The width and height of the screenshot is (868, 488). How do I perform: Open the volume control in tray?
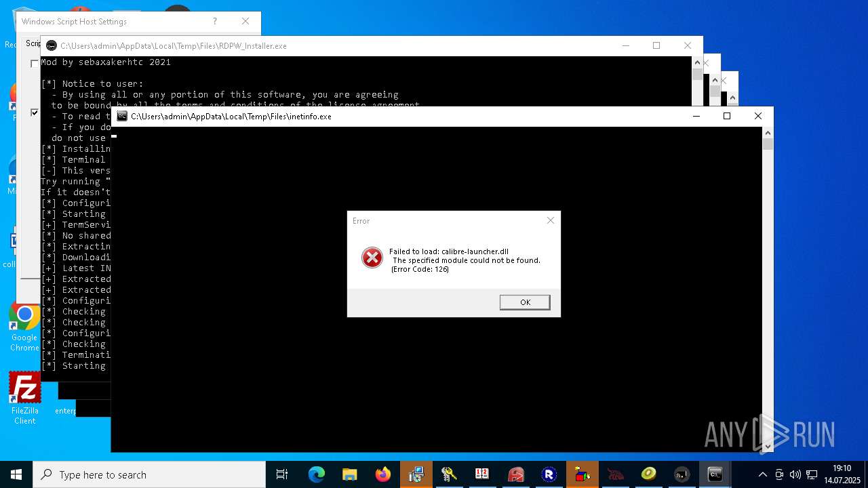(x=795, y=474)
